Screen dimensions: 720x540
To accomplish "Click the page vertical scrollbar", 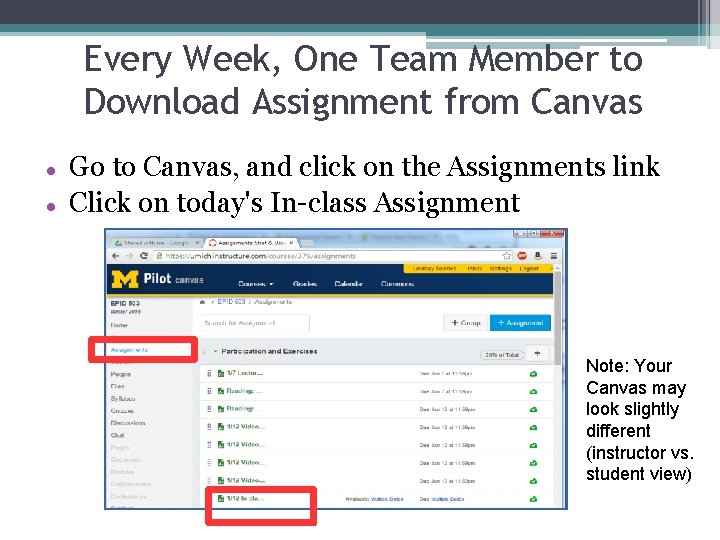I will pos(557,317).
